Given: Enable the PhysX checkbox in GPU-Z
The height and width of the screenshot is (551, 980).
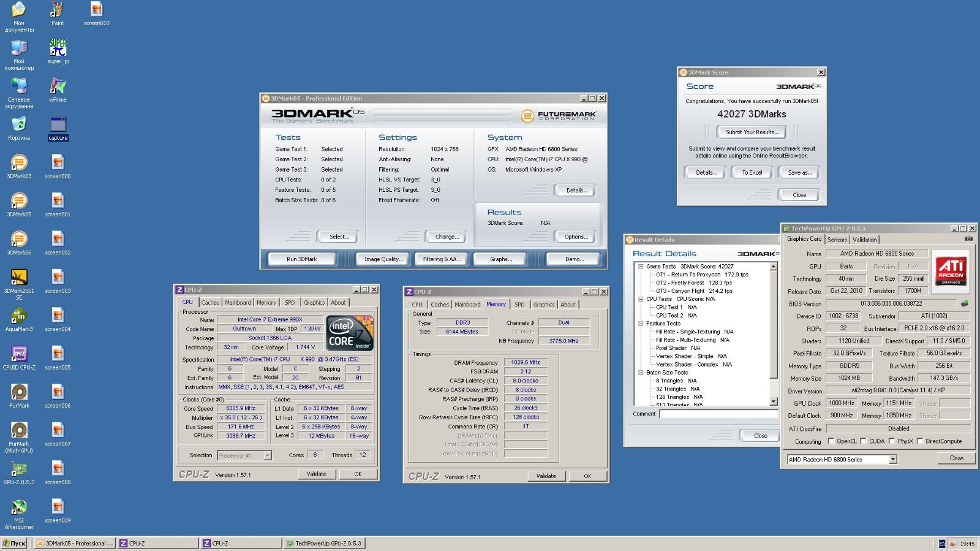Looking at the screenshot, I should click(x=892, y=441).
